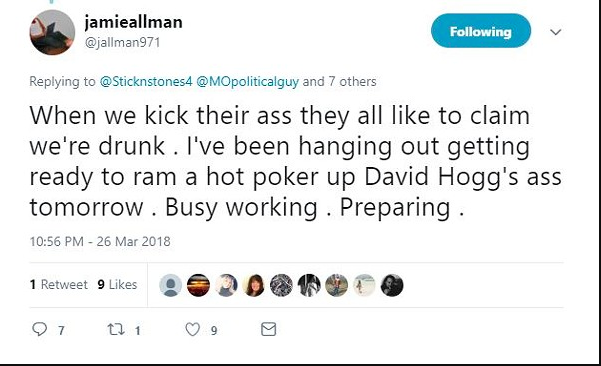View the 9 Likes list
Screen dimensions: 601x366
[x=117, y=284]
